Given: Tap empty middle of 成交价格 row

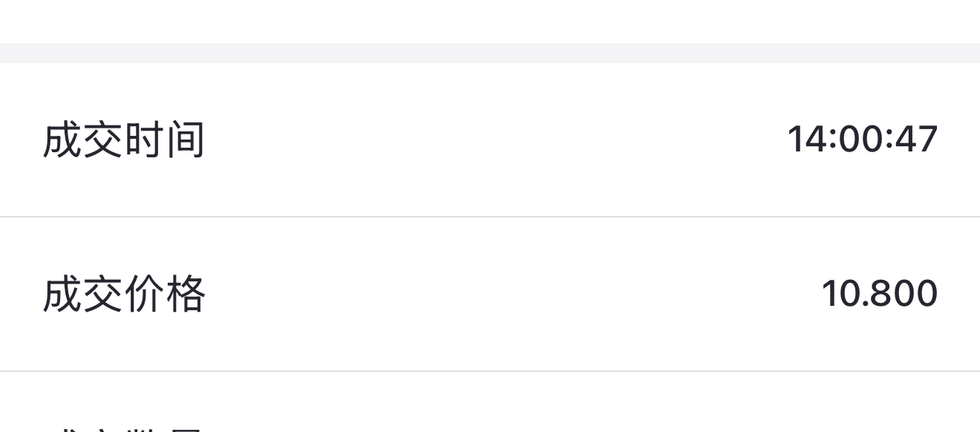Looking at the screenshot, I should 490,294.
